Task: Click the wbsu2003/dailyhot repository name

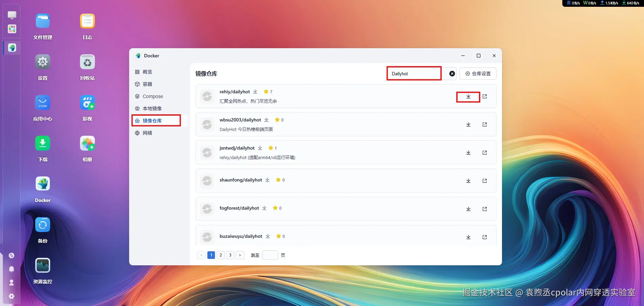Action: pyautogui.click(x=240, y=120)
